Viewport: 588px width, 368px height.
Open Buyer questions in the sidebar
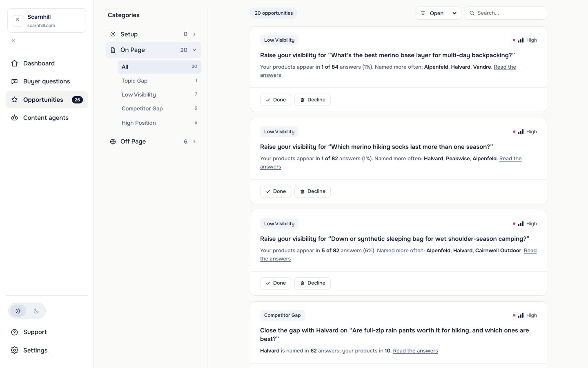click(47, 81)
